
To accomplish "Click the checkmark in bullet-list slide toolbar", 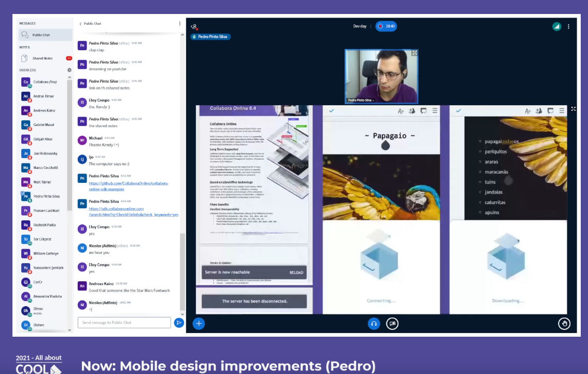I will [458, 111].
